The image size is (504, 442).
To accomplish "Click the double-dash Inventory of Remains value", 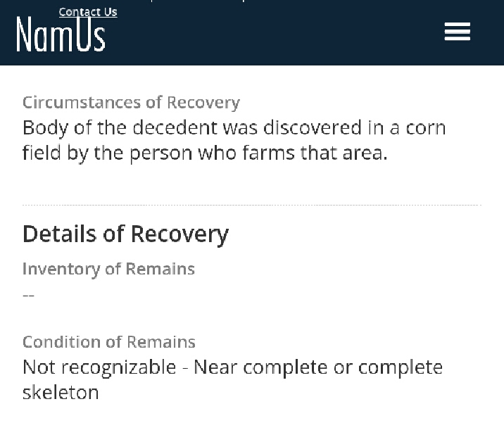I will 28,295.
